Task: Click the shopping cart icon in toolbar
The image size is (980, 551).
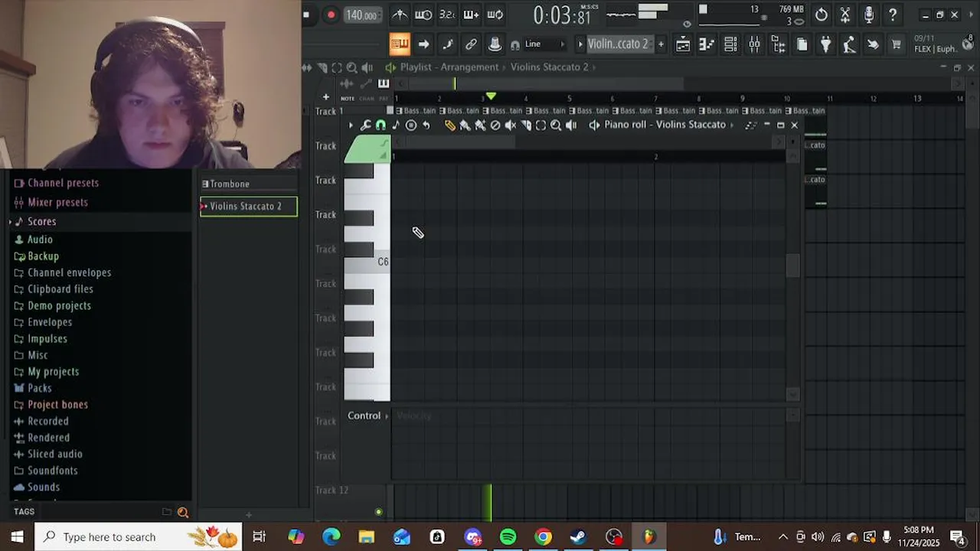Action: (896, 44)
